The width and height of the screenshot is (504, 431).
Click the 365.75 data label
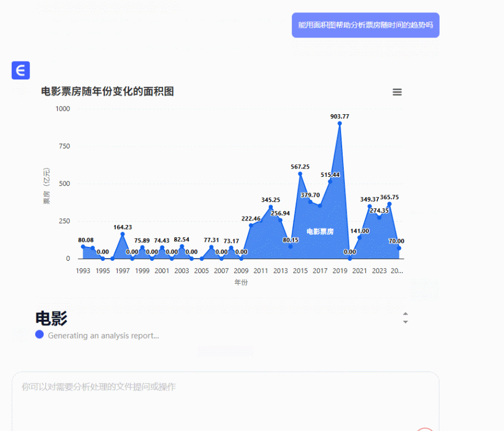point(389,197)
